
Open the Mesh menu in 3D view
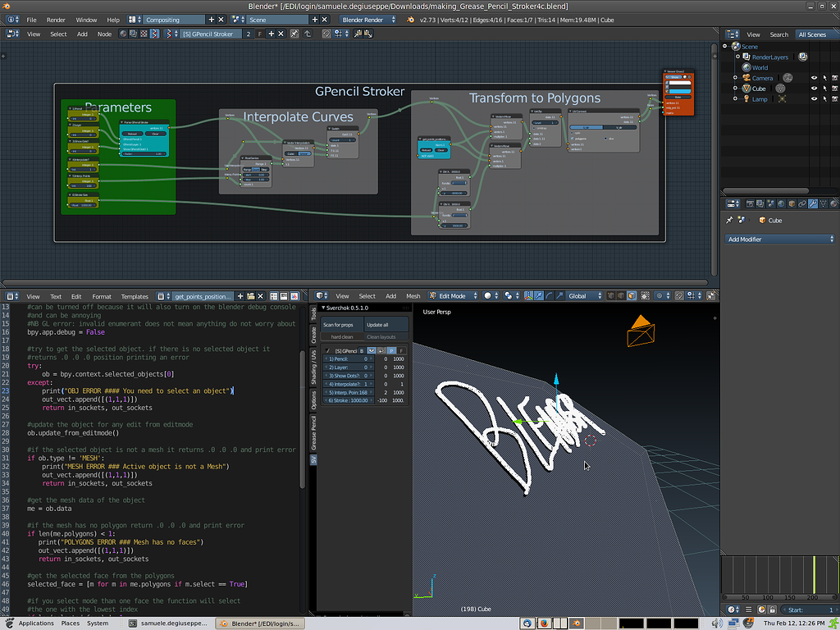tap(413, 295)
